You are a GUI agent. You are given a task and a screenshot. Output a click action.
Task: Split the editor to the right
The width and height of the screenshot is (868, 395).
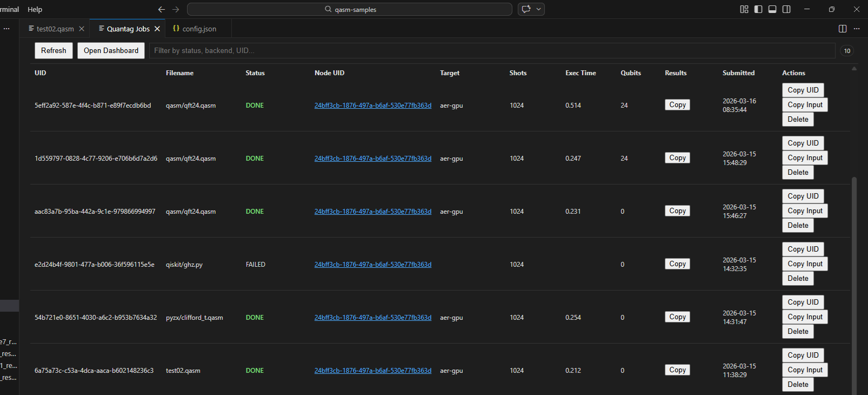[842, 29]
